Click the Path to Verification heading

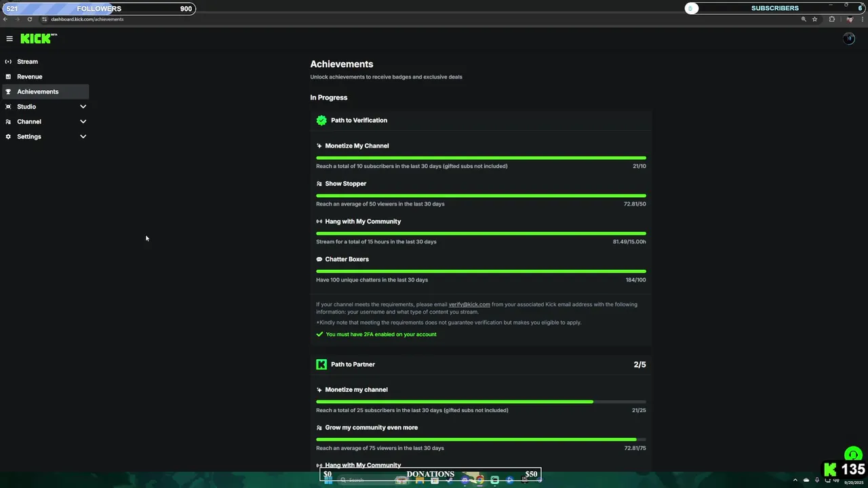(x=359, y=120)
